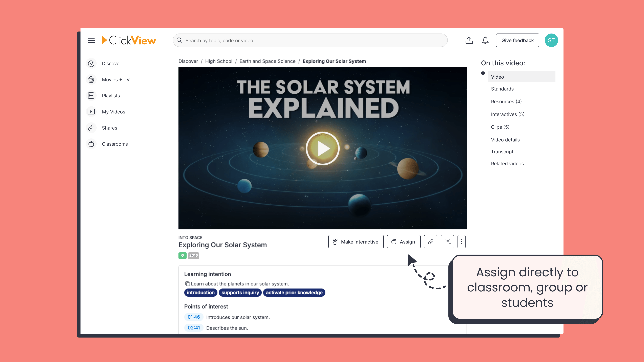Select the 'supports inquiry' tag
The image size is (644, 362).
pos(240,293)
